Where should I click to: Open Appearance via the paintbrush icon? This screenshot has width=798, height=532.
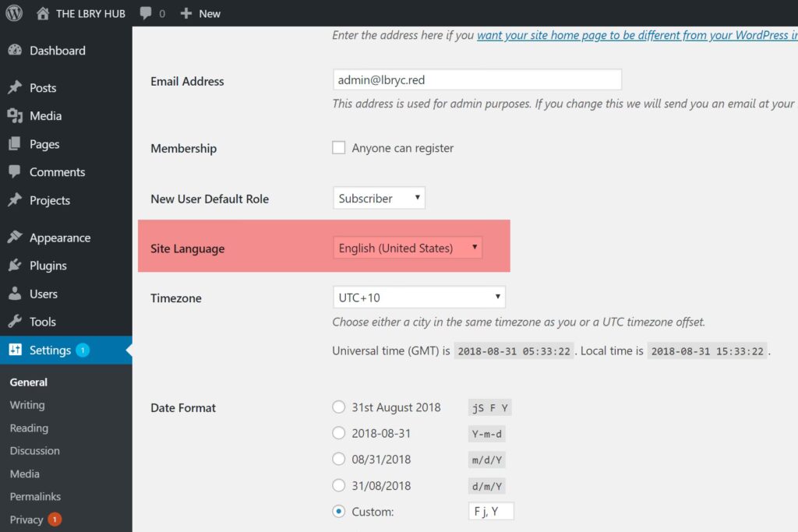coord(15,238)
